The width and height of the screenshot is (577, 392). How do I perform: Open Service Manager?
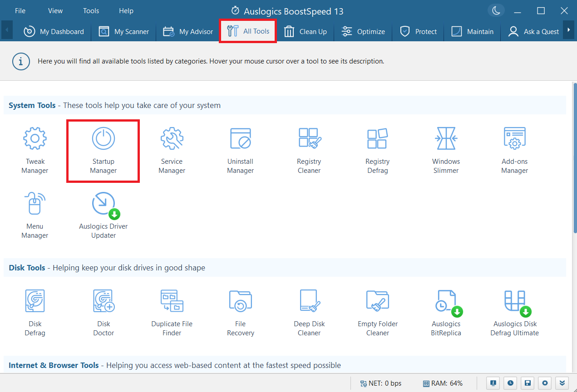click(172, 151)
